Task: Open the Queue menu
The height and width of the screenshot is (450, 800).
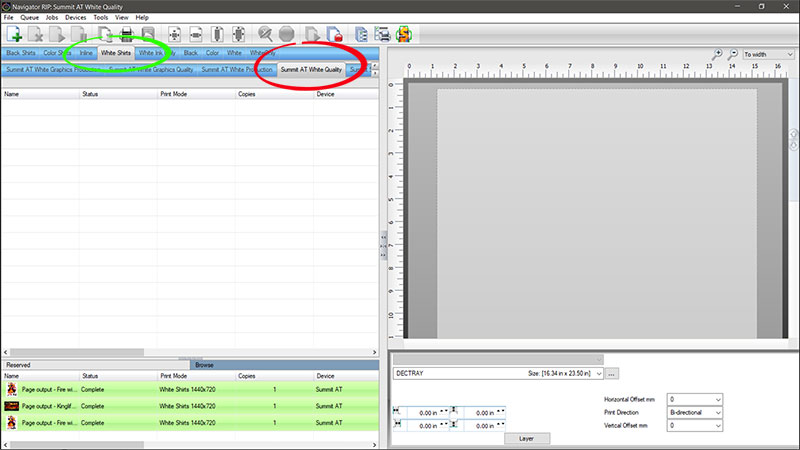Action: click(29, 17)
